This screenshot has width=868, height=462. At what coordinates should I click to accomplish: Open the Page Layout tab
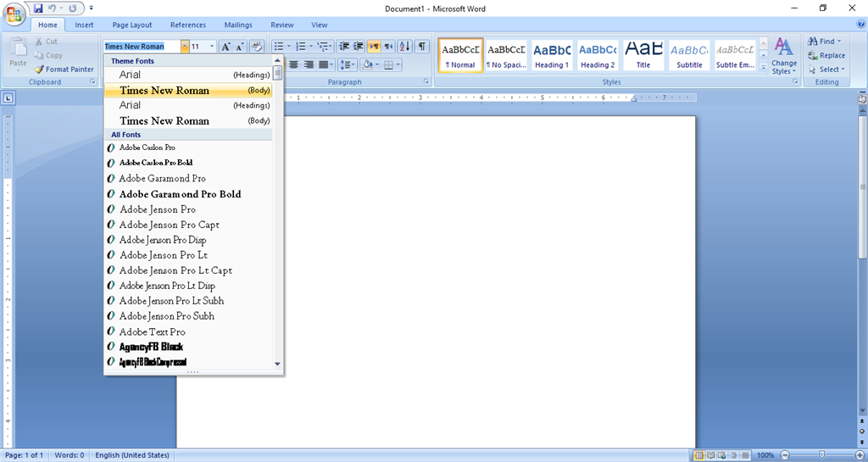click(131, 25)
